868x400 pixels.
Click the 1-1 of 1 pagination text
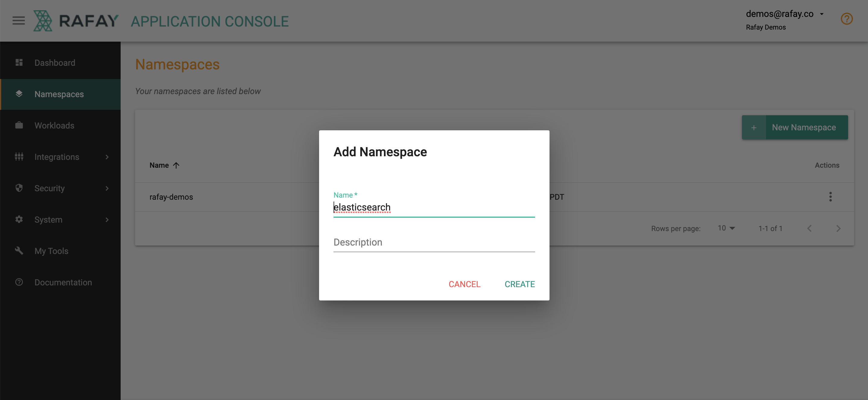[x=770, y=228]
